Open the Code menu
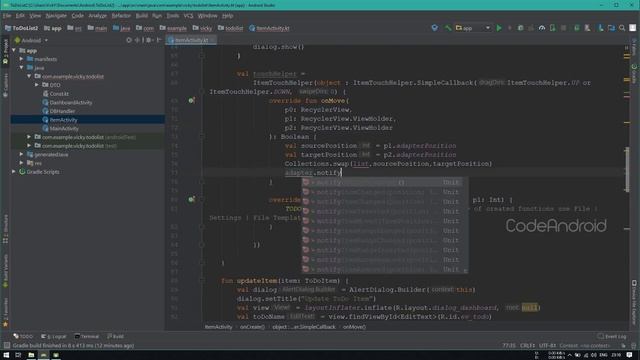Image resolution: width=640 pixels, height=360 pixels. point(77,16)
